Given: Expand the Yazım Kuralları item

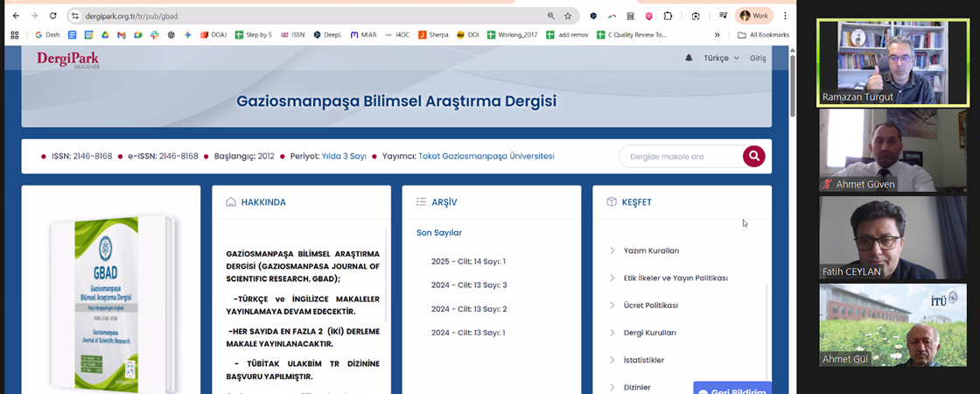Looking at the screenshot, I should coord(651,250).
